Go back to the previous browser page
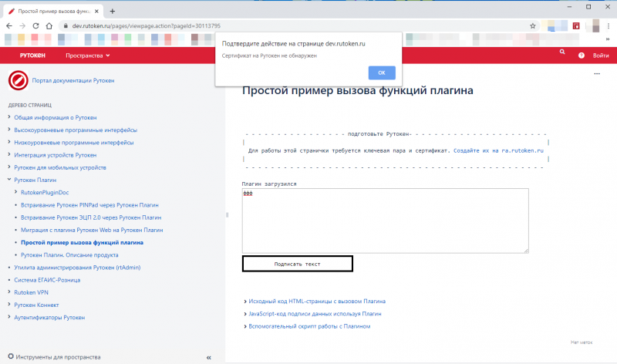 (x=9, y=26)
